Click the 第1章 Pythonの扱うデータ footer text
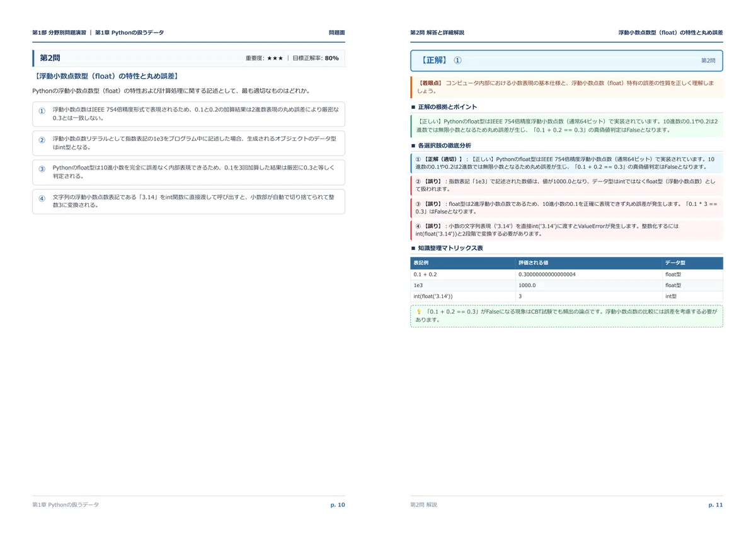 tap(66, 504)
